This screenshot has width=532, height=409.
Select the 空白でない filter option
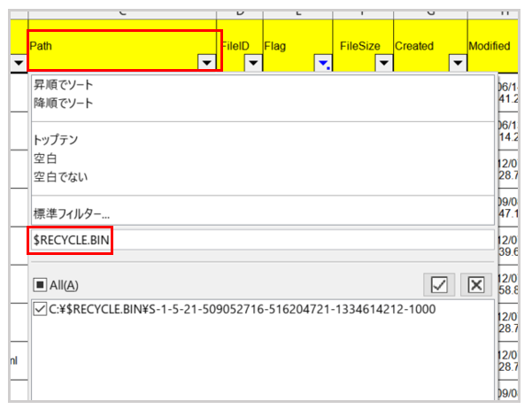(61, 176)
